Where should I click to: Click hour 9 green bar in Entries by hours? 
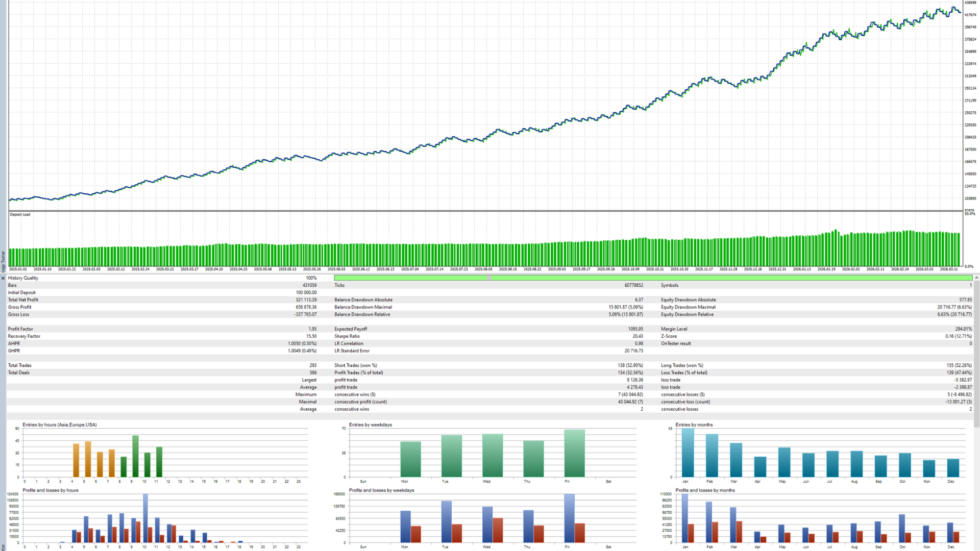click(x=135, y=456)
